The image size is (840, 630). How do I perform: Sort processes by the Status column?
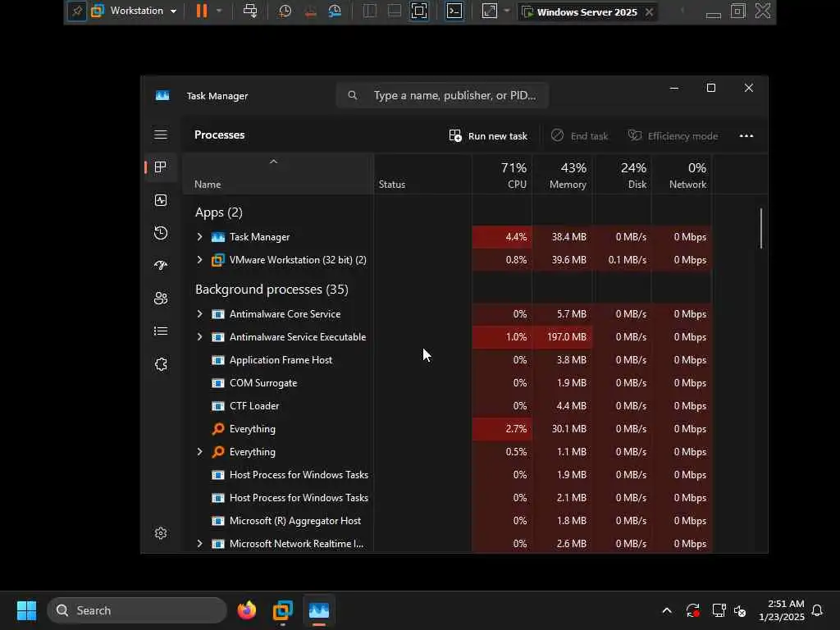[422, 174]
